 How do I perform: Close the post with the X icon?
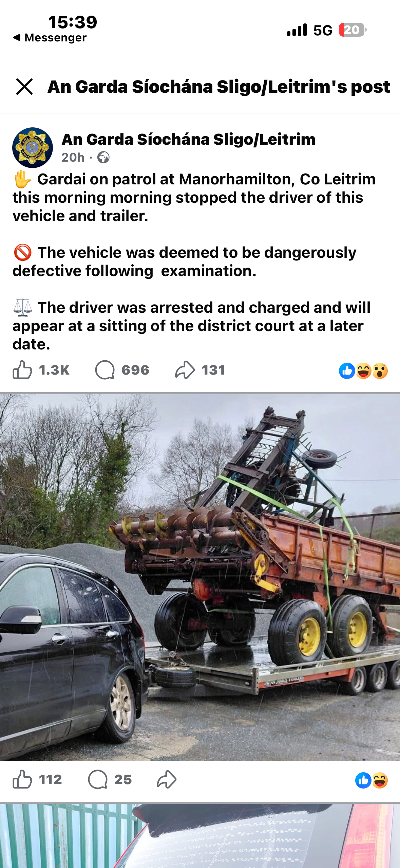pyautogui.click(x=24, y=87)
